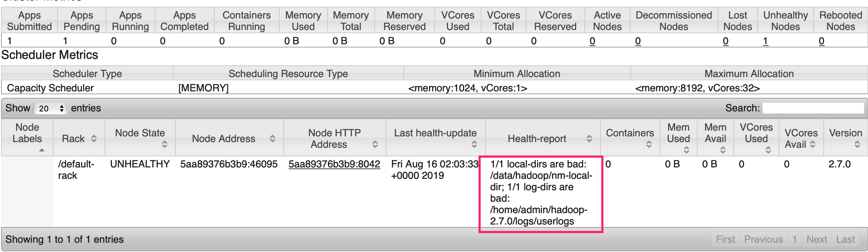Go to First page of entries

point(725,239)
